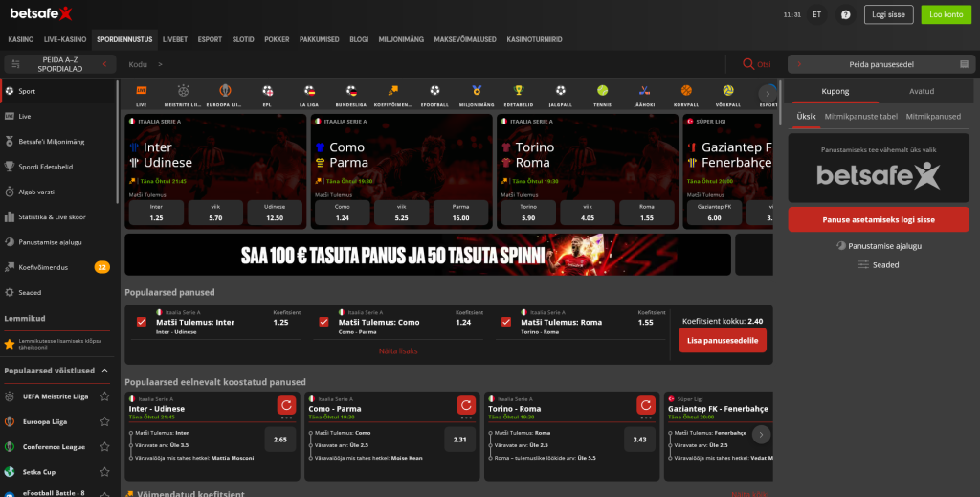Expand more popular bets via Näita lisaks
Viewport: 980px width, 497px height.
pyautogui.click(x=398, y=350)
